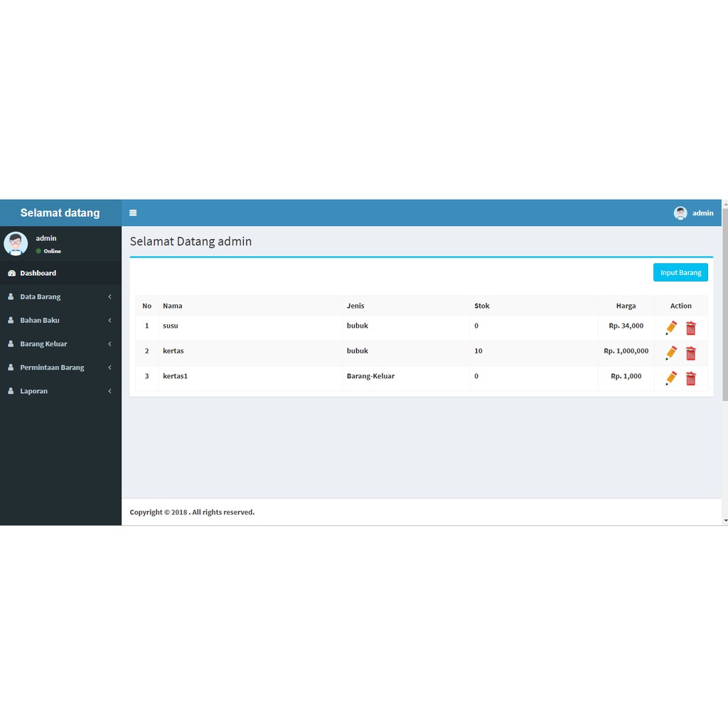This screenshot has width=728, height=728.
Task: Click the sidebar admin profile picture
Action: tap(16, 243)
